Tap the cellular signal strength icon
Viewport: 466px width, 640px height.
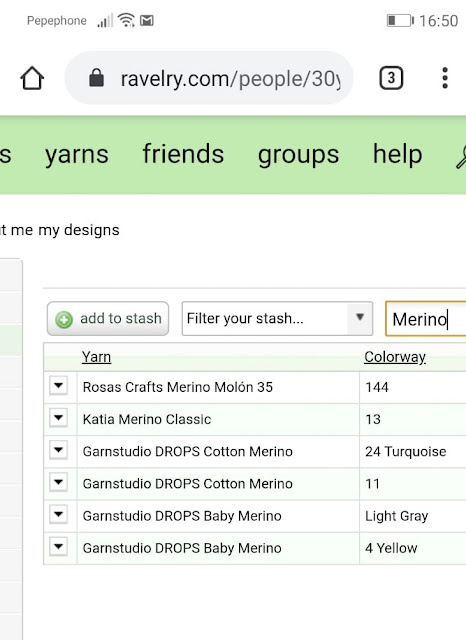point(105,20)
